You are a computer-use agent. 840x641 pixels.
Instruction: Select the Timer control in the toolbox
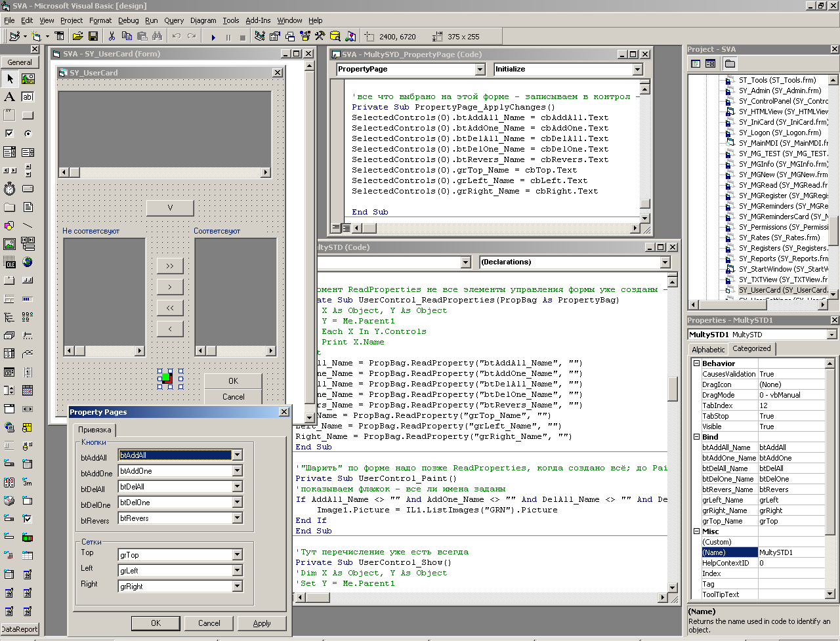[9, 189]
